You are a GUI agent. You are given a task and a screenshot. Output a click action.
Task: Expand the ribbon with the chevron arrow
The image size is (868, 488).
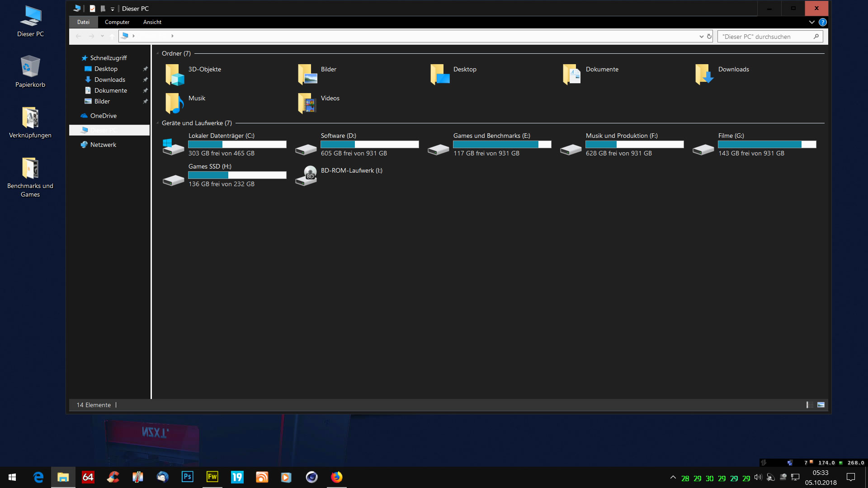(812, 22)
